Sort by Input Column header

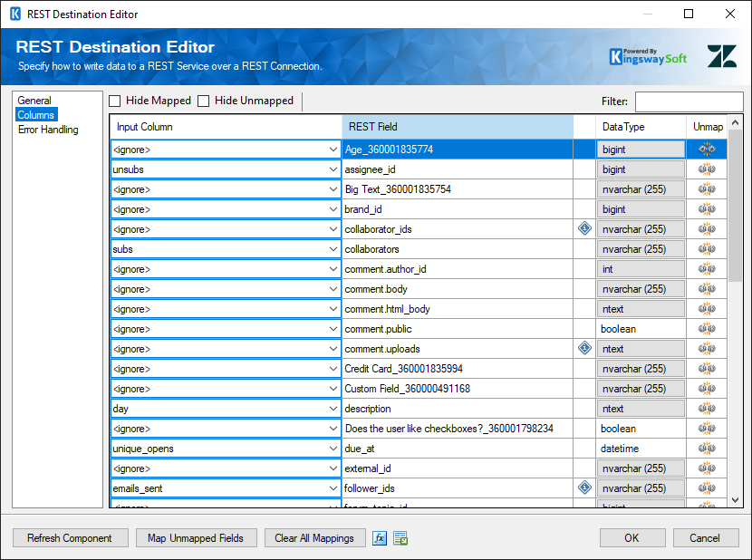pos(226,127)
